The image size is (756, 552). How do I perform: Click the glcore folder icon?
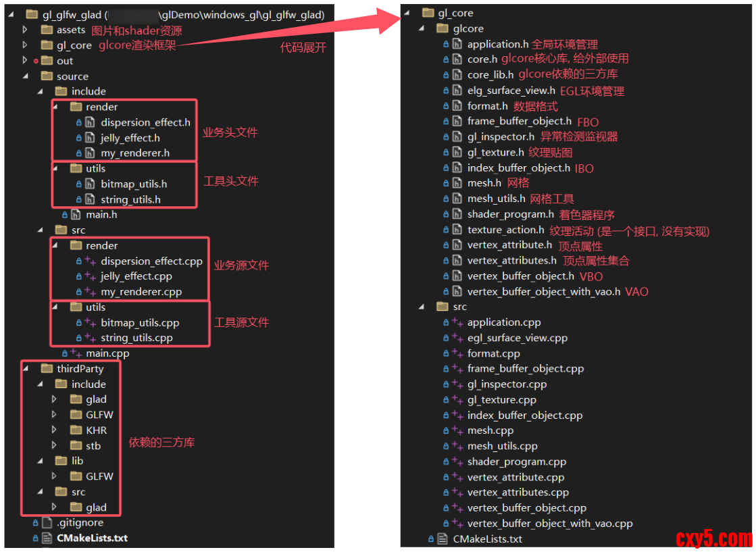pos(443,28)
